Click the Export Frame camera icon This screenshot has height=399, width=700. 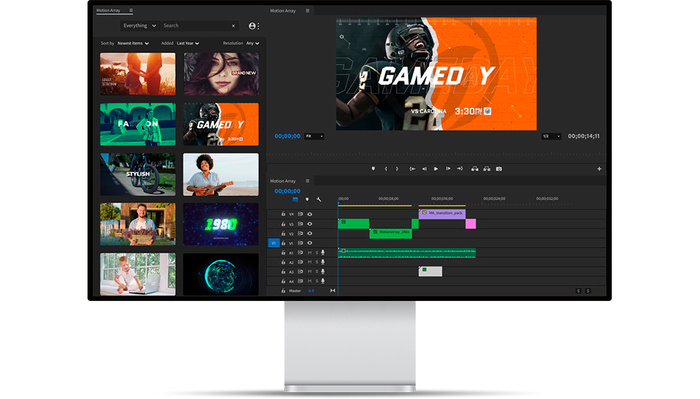[499, 169]
